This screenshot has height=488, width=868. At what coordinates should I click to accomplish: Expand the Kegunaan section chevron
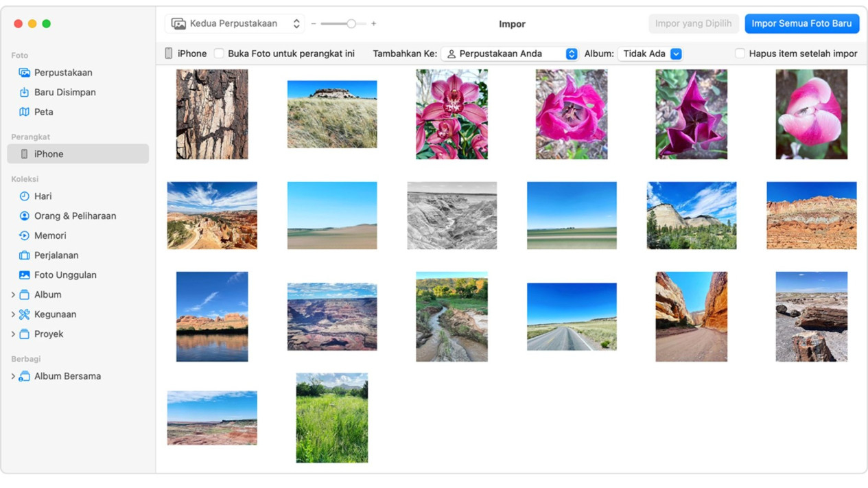(13, 314)
